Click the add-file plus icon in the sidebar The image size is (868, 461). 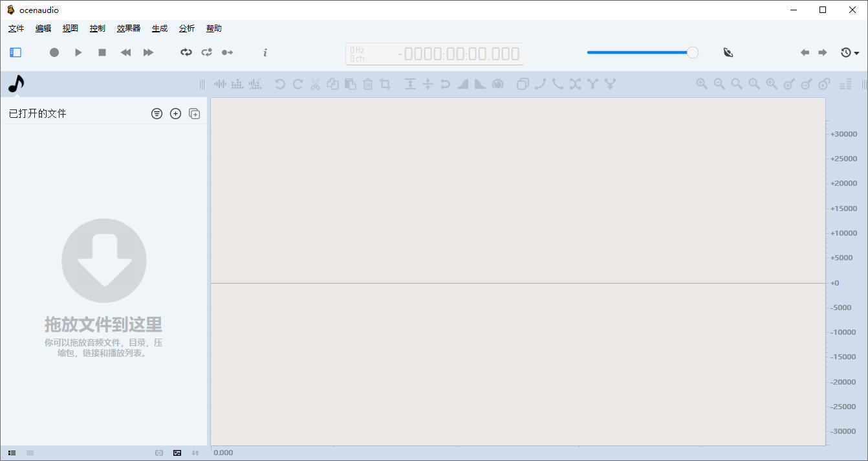pyautogui.click(x=175, y=113)
